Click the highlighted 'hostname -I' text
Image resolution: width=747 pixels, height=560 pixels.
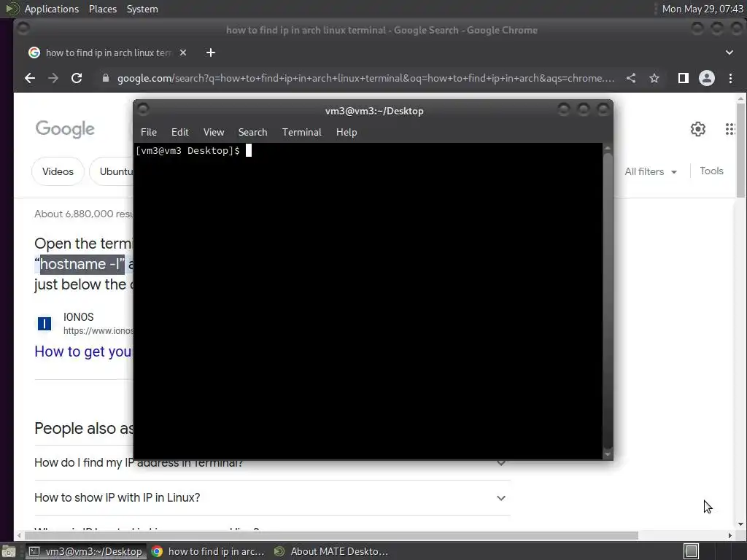coord(82,264)
